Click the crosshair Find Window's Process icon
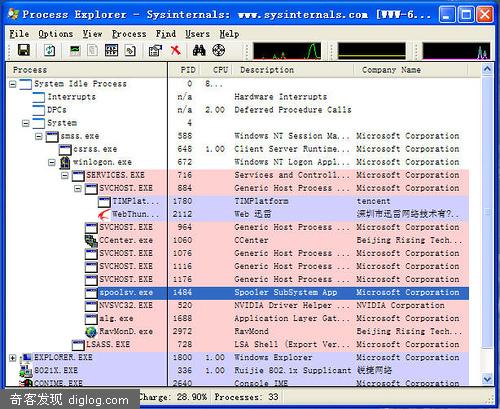500x409 pixels. (219, 50)
